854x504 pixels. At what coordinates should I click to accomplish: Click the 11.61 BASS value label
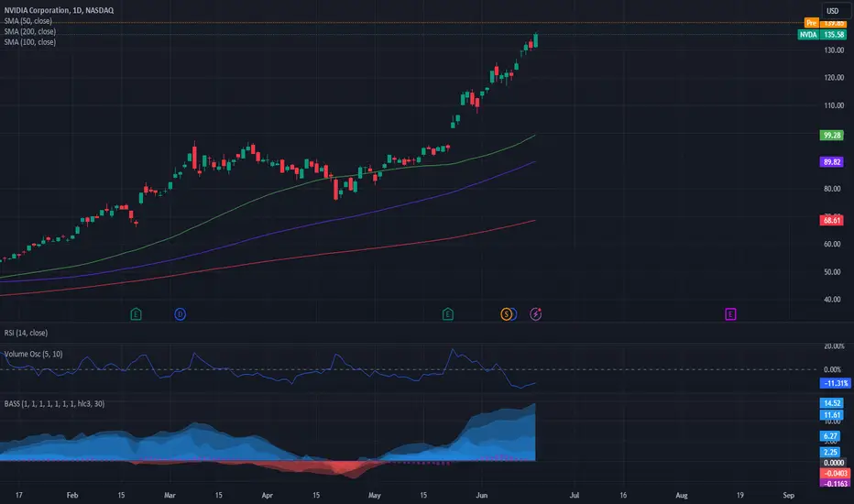pyautogui.click(x=832, y=415)
